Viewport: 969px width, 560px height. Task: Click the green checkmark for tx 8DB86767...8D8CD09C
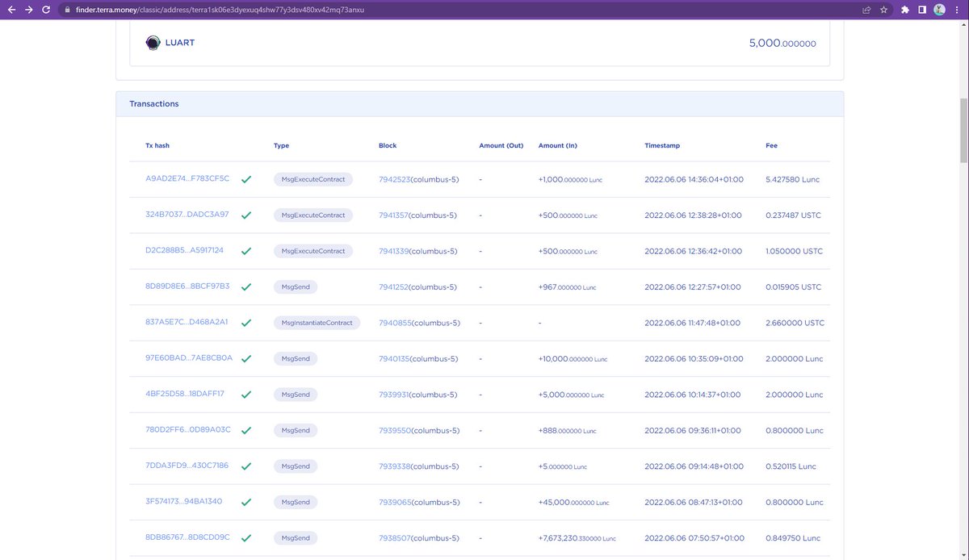246,538
